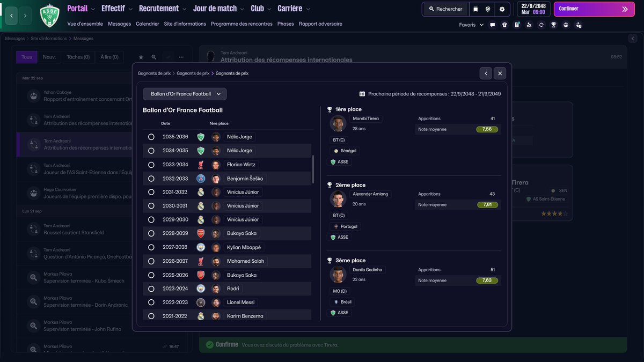Select the 2033-2034 Florian Wirtz radio button
The height and width of the screenshot is (362, 644).
tap(151, 165)
